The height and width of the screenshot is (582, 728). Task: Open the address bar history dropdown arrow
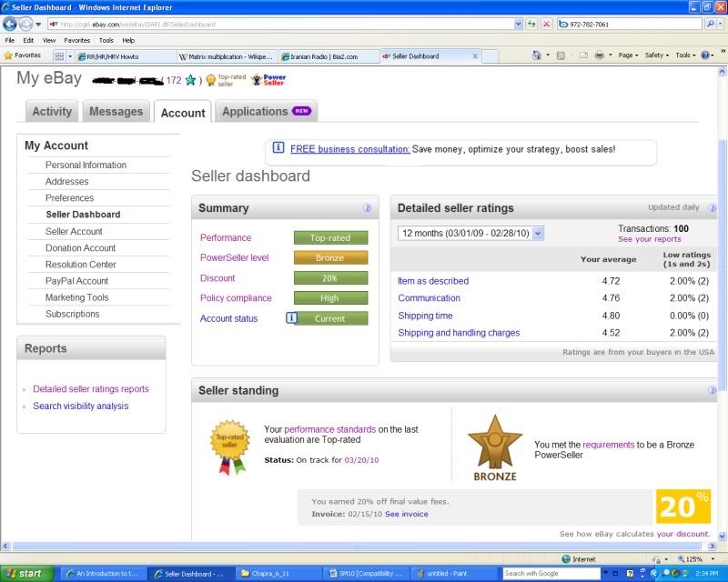518,25
